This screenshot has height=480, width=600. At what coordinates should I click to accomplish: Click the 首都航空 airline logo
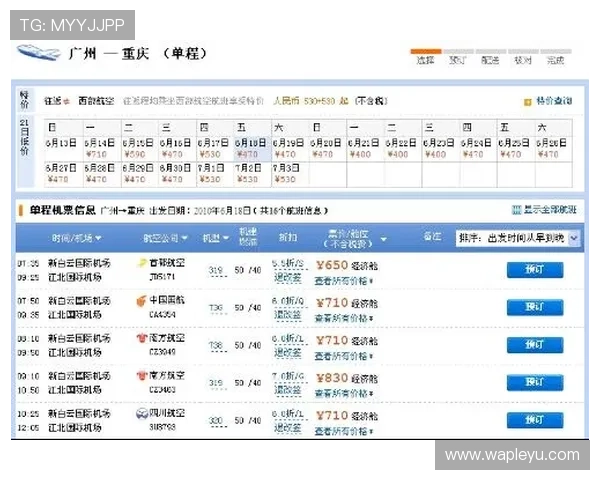point(142,263)
